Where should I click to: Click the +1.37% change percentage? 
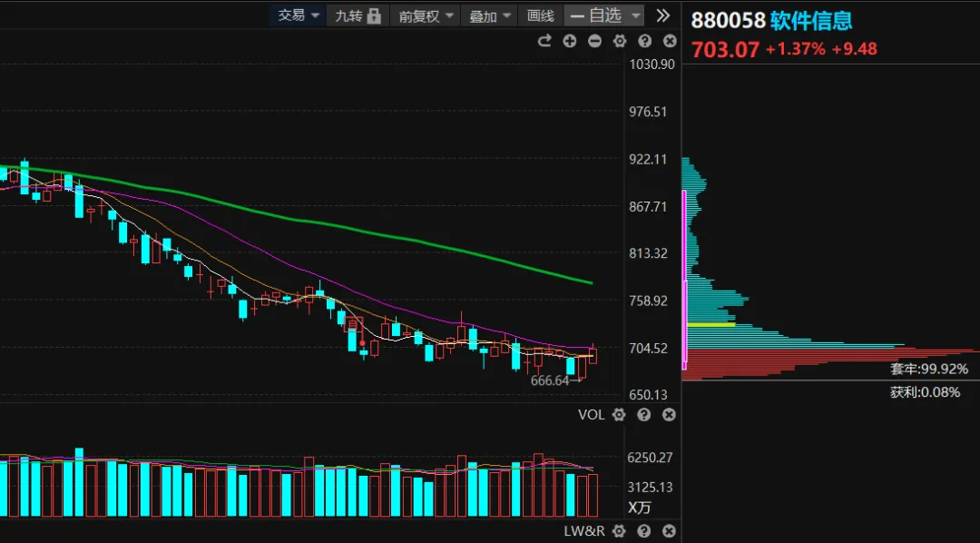796,49
